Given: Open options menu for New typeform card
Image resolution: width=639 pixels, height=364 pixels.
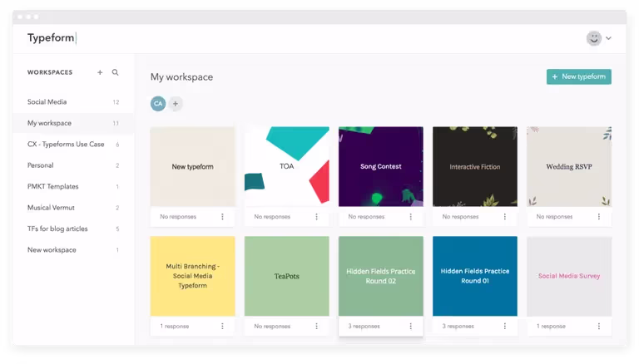Looking at the screenshot, I should point(222,217).
